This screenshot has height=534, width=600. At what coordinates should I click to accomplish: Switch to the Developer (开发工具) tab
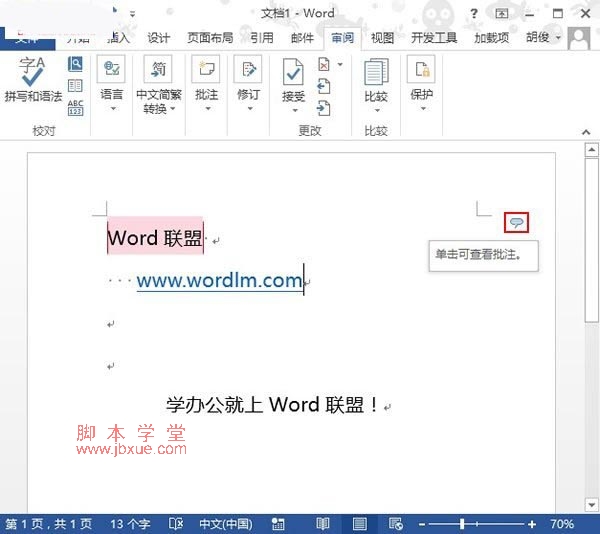coord(434,38)
